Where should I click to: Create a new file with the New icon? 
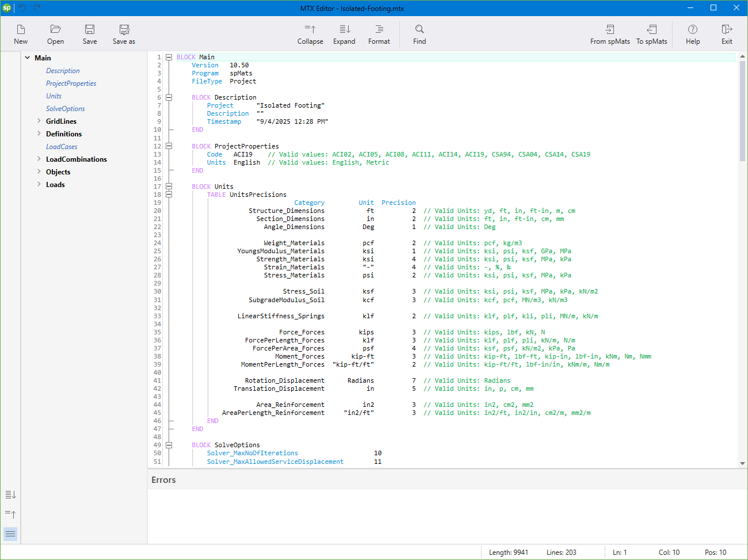(x=21, y=33)
